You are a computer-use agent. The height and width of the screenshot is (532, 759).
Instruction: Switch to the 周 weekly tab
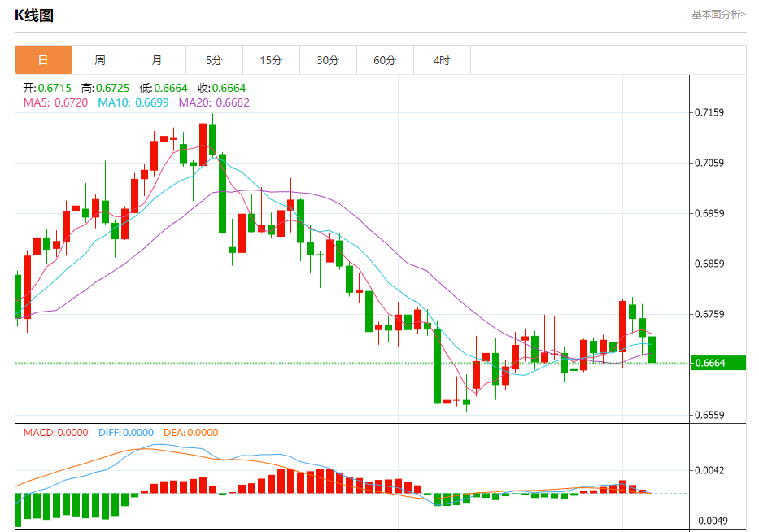100,60
